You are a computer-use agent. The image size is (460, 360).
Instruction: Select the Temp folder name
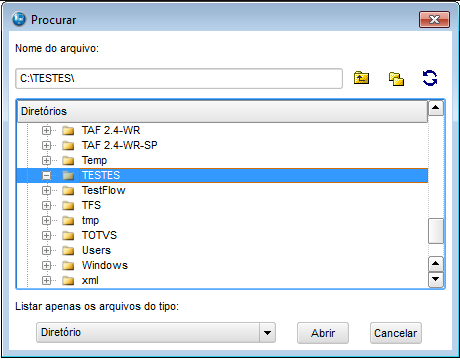coord(94,160)
